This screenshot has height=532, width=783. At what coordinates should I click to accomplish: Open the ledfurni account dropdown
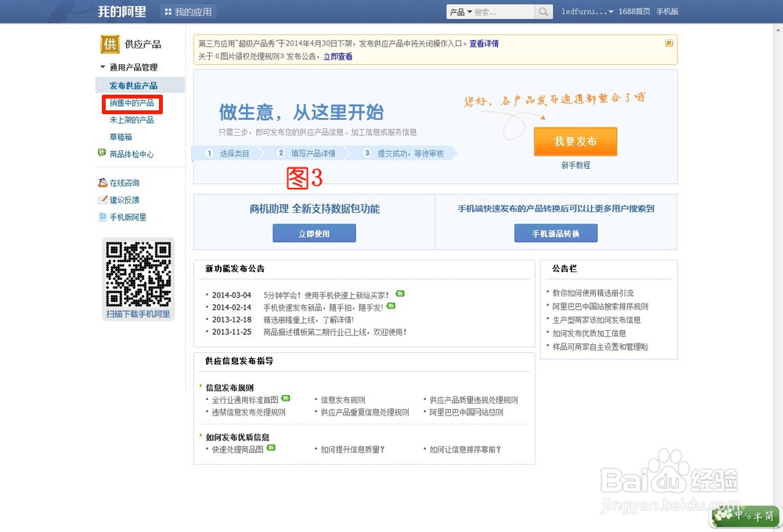click(x=586, y=12)
